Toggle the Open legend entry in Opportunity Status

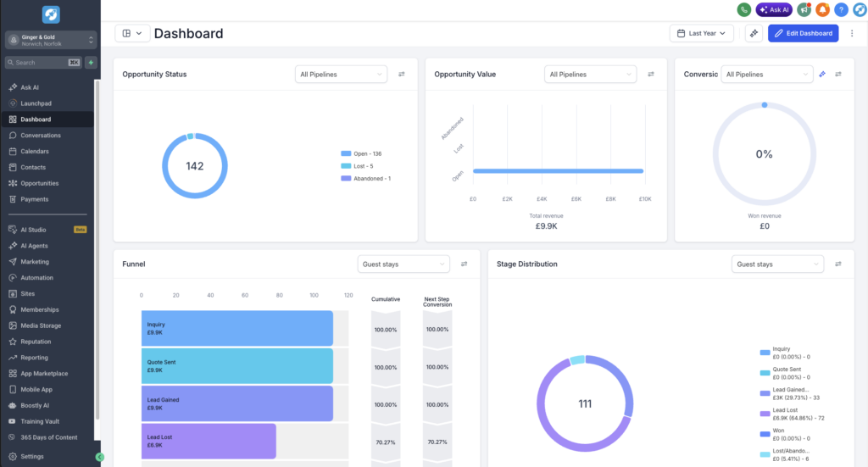point(361,153)
